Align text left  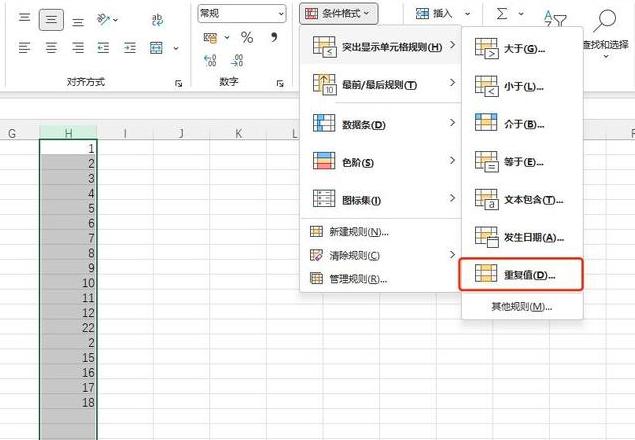pyautogui.click(x=24, y=48)
